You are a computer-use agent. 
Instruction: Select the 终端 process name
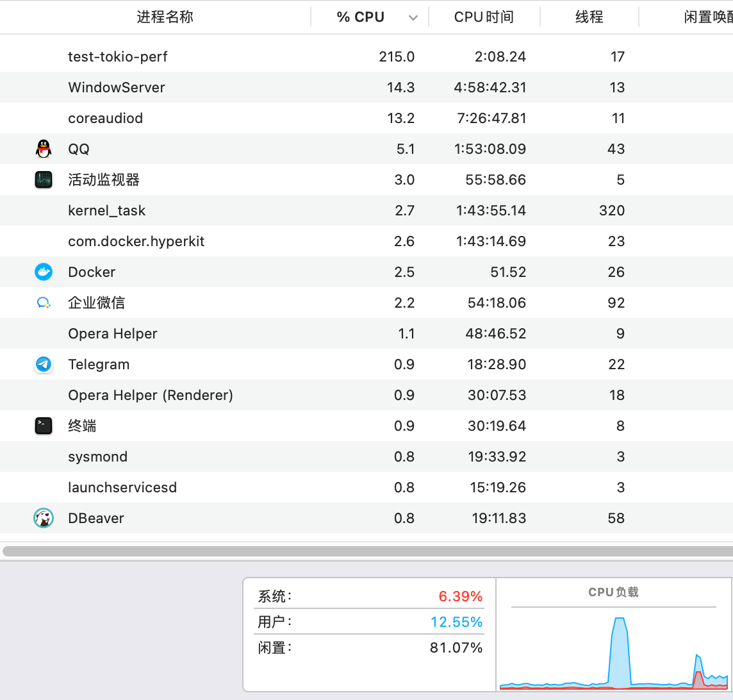click(x=82, y=426)
